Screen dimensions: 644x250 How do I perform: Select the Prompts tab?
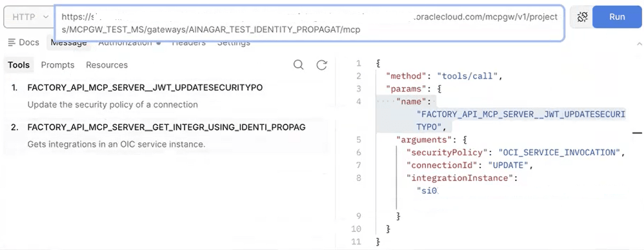coord(57,64)
